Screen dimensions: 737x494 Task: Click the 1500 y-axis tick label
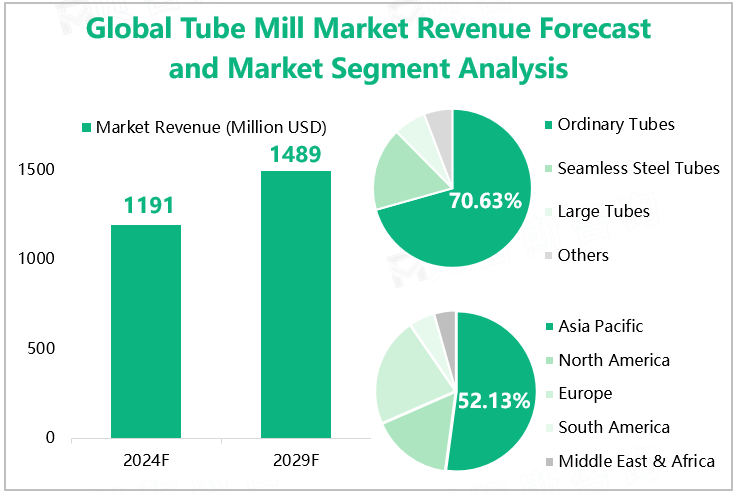click(36, 170)
